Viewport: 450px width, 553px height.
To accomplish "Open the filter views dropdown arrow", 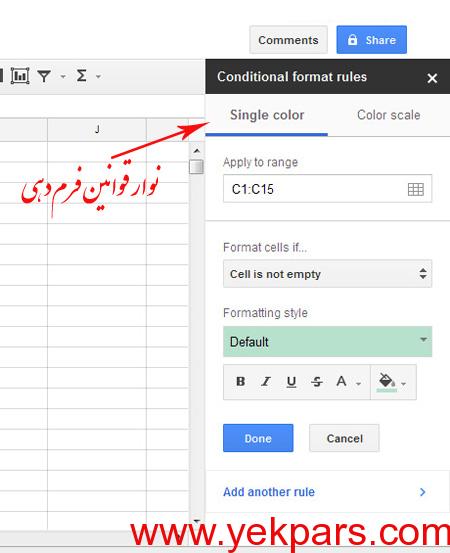I will [x=63, y=76].
